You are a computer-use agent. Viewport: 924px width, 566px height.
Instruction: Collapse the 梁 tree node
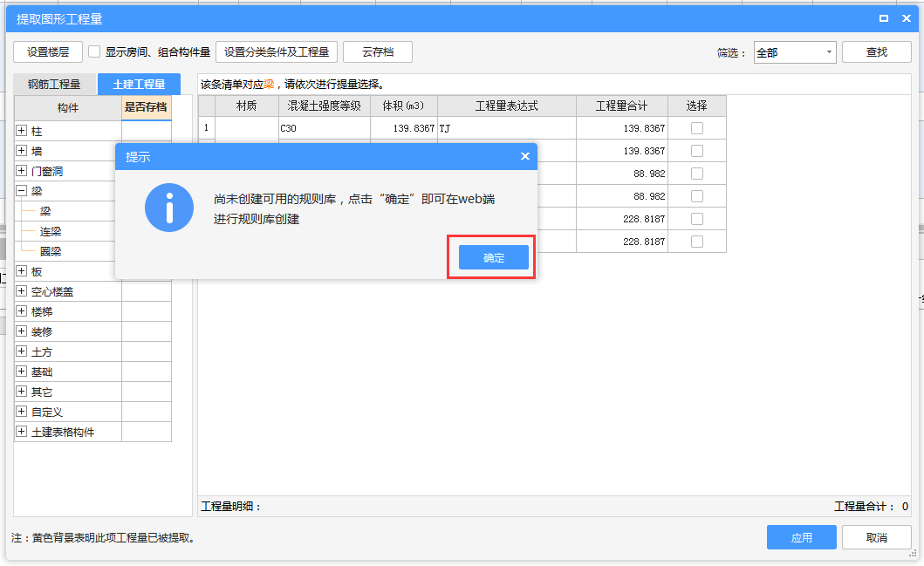[x=22, y=191]
